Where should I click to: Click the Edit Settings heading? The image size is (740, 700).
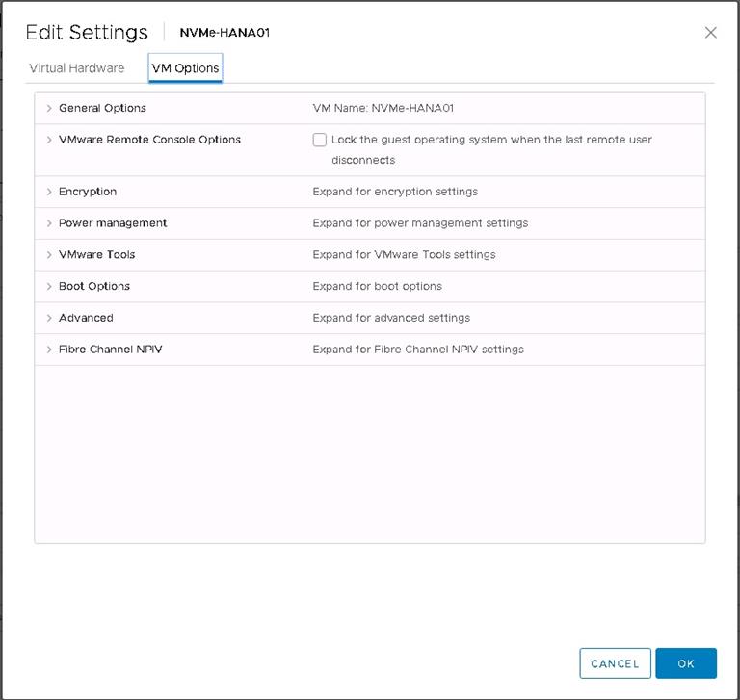[x=87, y=33]
